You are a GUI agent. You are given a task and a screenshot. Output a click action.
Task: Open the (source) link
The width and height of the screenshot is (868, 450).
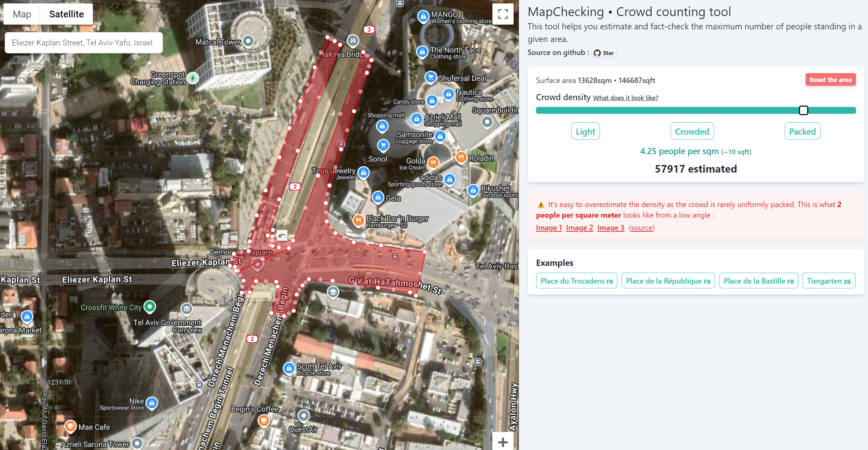pos(642,228)
